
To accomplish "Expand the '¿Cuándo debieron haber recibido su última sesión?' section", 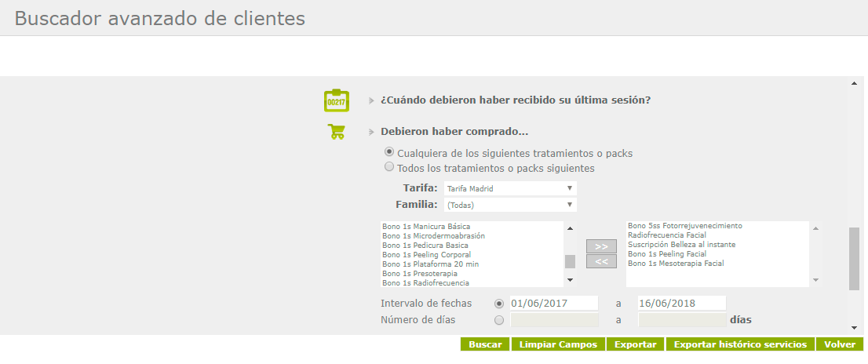I will coord(515,100).
